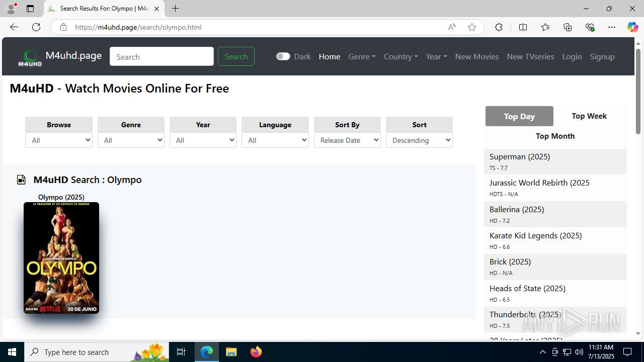Open Superman (2025) from top list
Image resolution: width=644 pixels, height=362 pixels.
[x=520, y=156]
